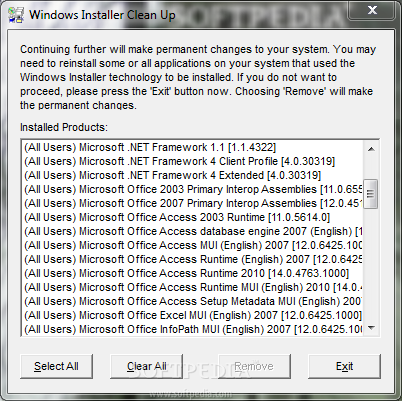Select Office Excel MUI (English) 2007 entry
This screenshot has width=402, height=401.
pyautogui.click(x=193, y=315)
